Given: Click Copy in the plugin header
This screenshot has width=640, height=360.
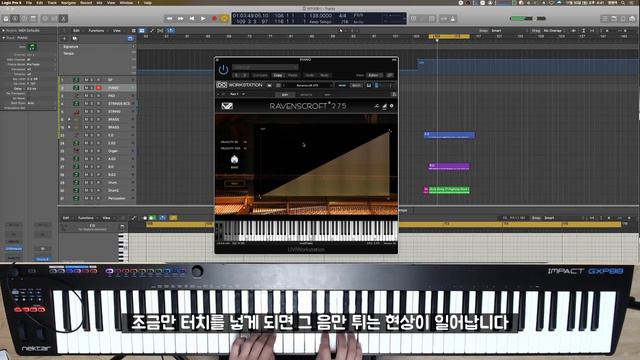Looking at the screenshot, I should coord(278,75).
